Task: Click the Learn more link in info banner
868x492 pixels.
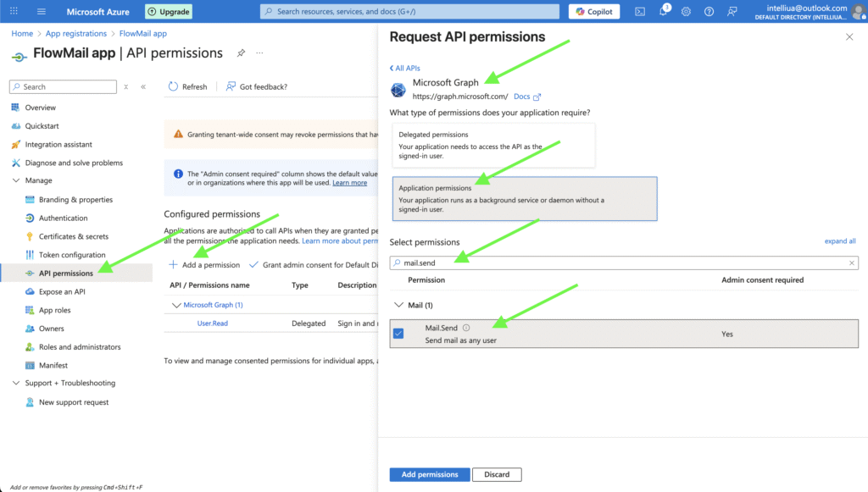Action: [349, 183]
